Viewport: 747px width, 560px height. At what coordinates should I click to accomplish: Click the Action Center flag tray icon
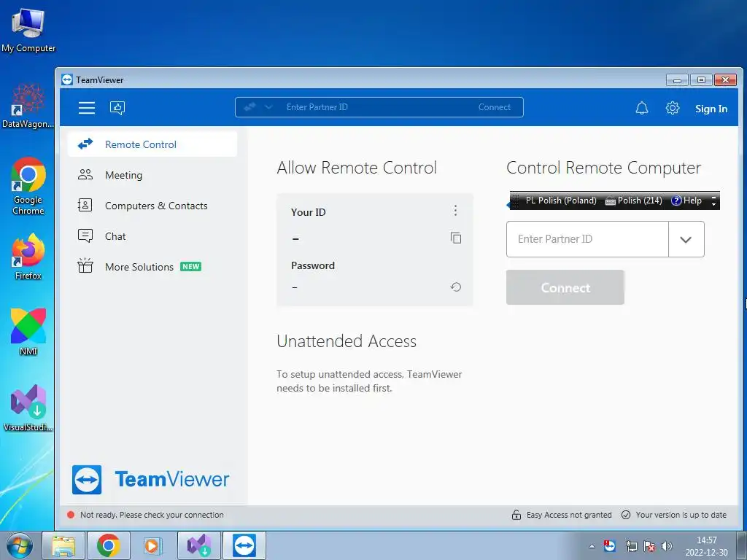pyautogui.click(x=649, y=546)
